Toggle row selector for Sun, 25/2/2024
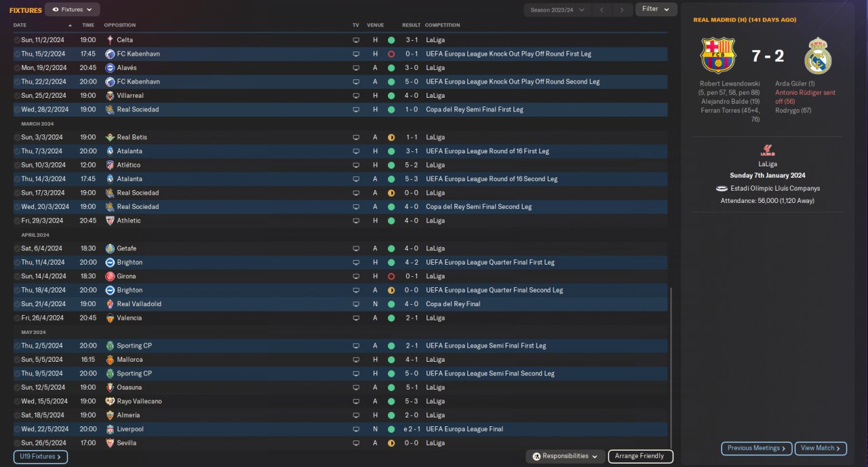Viewport: 868px width, 467px height. 17,96
